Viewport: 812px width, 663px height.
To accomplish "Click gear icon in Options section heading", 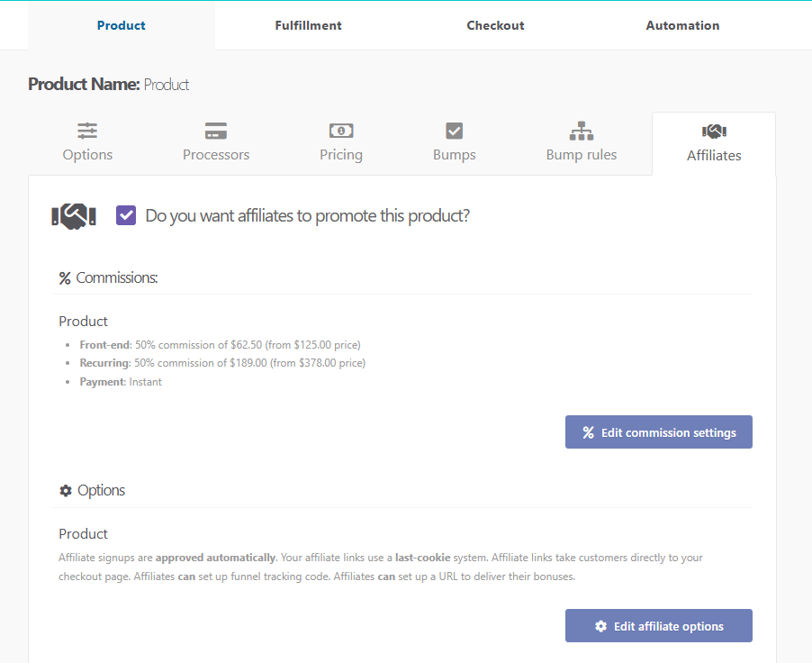I will pos(66,491).
